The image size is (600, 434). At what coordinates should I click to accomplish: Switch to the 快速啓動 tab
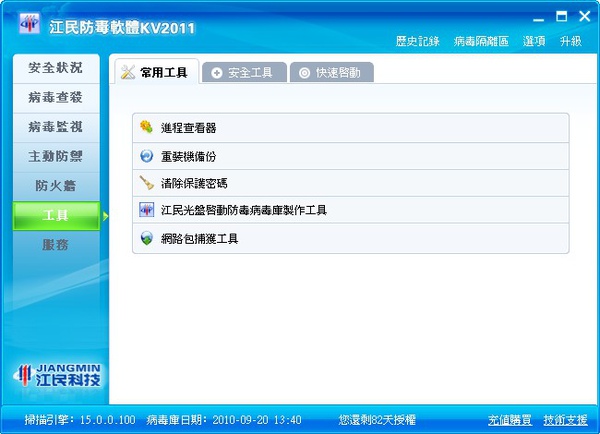pos(332,72)
